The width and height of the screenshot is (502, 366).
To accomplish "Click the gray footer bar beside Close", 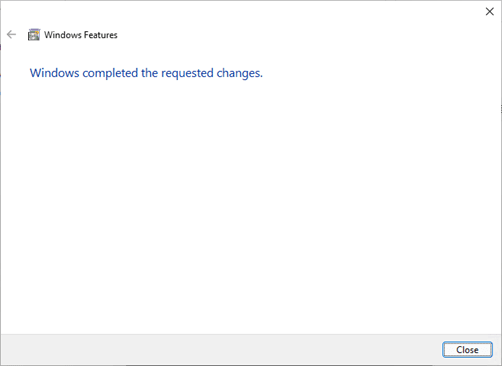I will [220, 349].
